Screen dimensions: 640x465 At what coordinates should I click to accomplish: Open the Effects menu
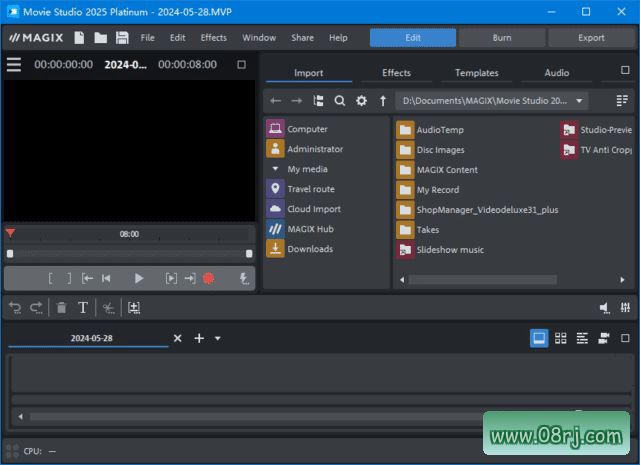(x=213, y=38)
